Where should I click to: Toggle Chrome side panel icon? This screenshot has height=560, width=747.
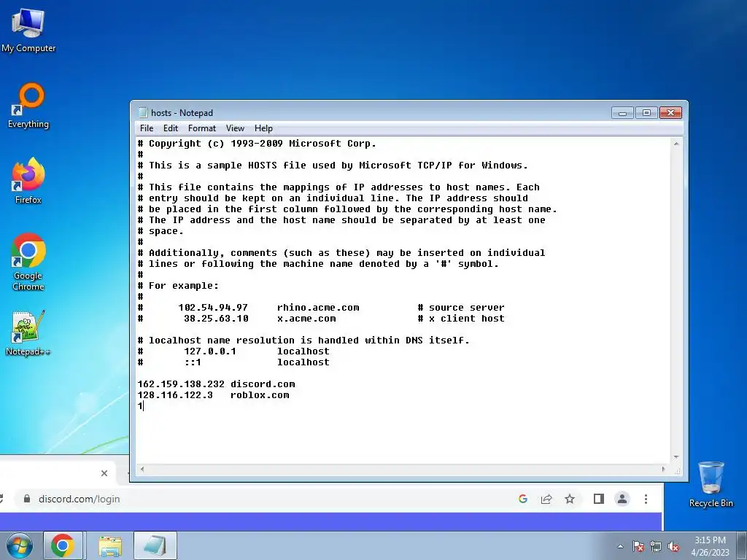point(599,499)
